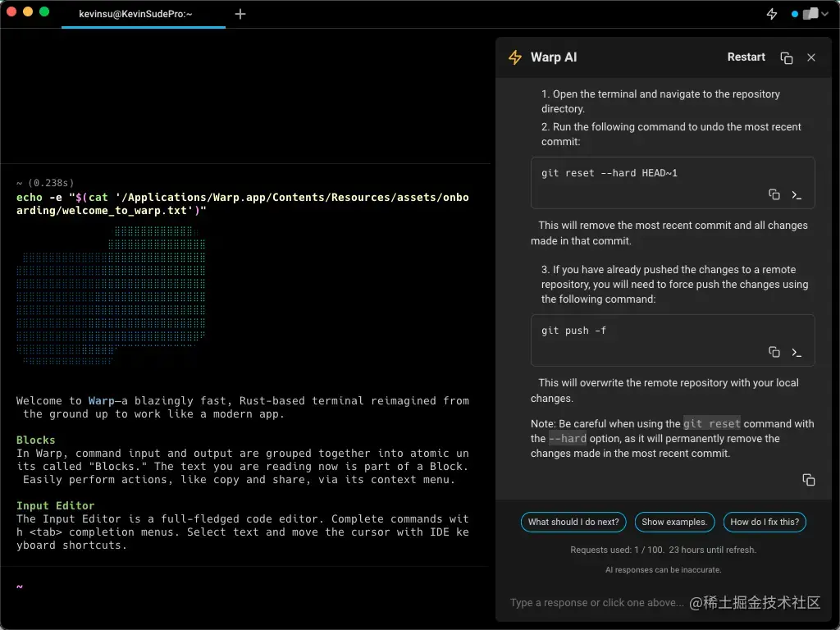Copy the git reset command using its copy icon

click(774, 194)
